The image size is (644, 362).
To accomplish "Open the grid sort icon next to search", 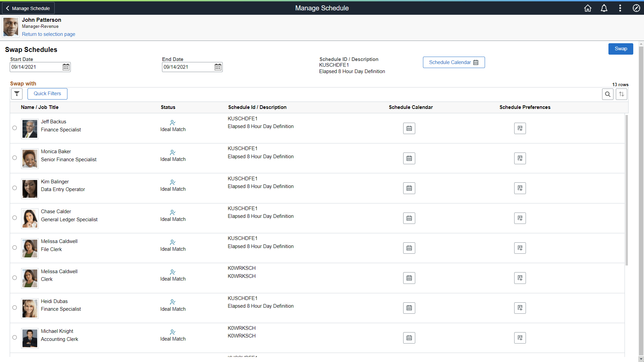I will (622, 94).
